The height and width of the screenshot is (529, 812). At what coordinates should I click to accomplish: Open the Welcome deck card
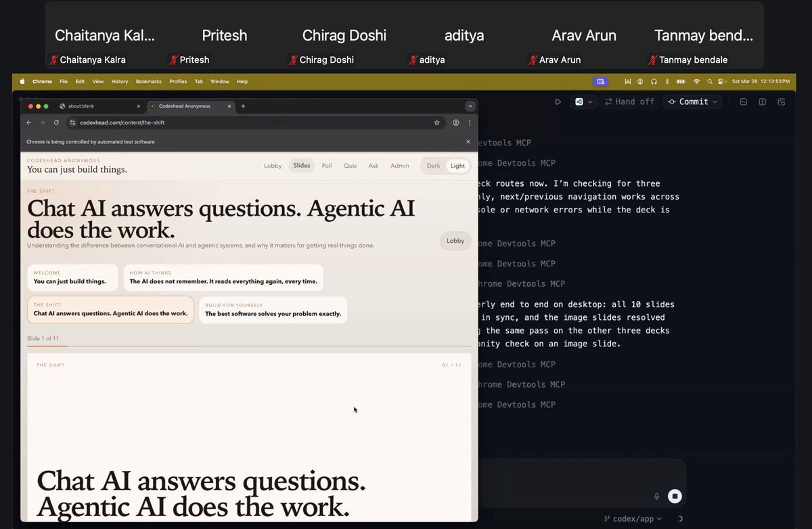pos(72,277)
